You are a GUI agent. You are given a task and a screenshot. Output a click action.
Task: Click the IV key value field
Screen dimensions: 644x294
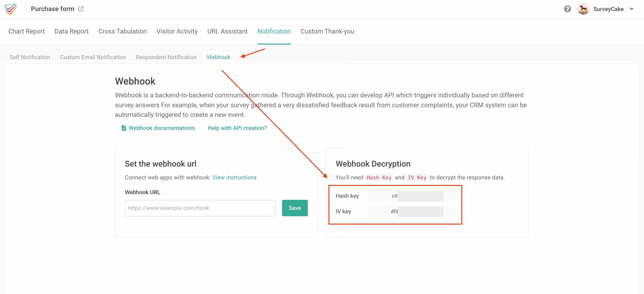(x=412, y=212)
